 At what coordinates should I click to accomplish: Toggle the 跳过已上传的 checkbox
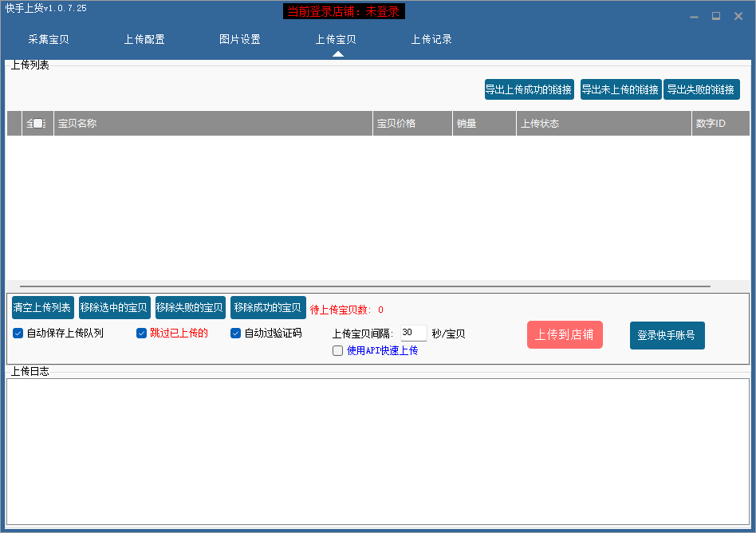pyautogui.click(x=142, y=334)
